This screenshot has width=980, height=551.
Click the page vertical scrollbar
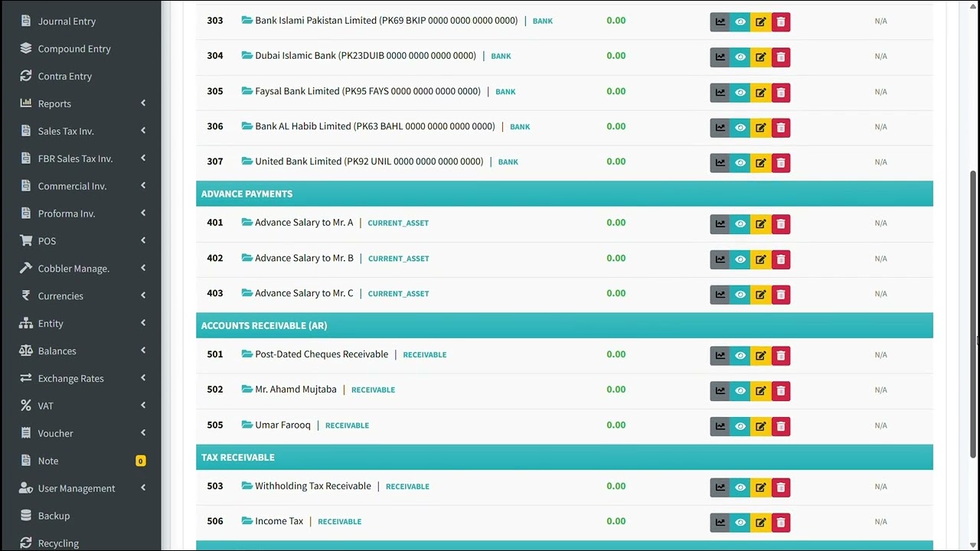pyautogui.click(x=974, y=314)
